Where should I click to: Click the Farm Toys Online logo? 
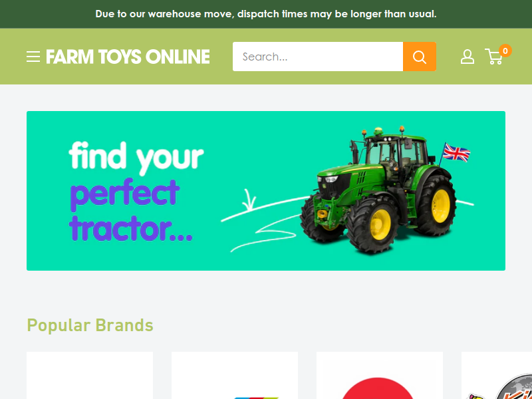[128, 57]
